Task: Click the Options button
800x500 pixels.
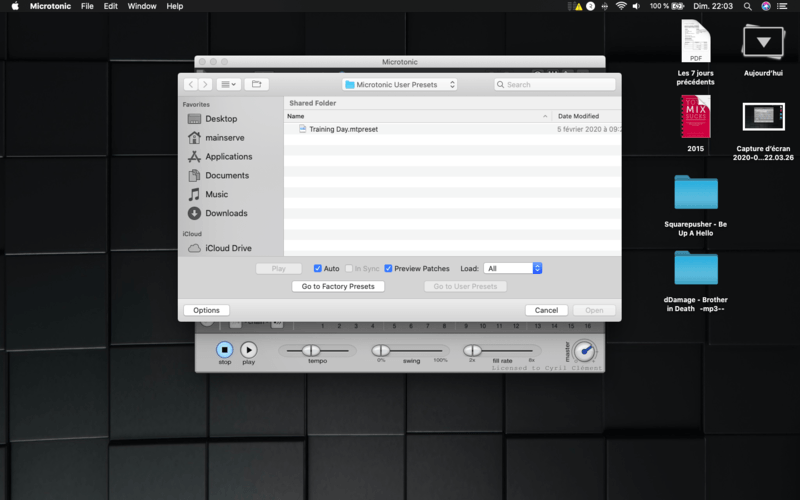Action: pyautogui.click(x=206, y=310)
